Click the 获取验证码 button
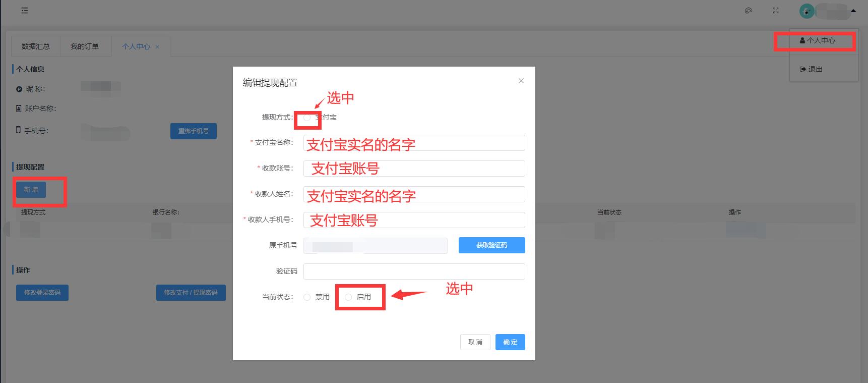The width and height of the screenshot is (868, 383). pos(491,245)
